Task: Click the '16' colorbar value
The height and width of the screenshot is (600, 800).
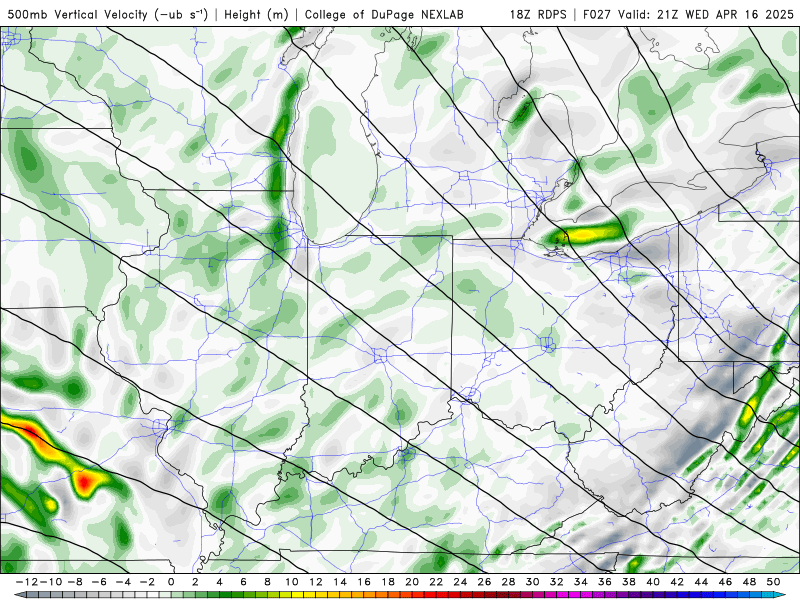Action: (364, 582)
